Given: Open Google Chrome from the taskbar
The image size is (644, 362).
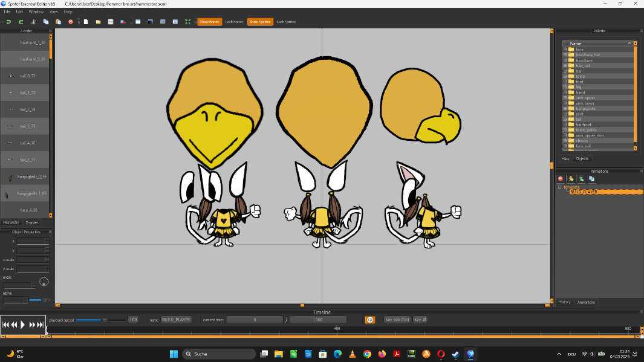Looking at the screenshot, I should [x=367, y=354].
